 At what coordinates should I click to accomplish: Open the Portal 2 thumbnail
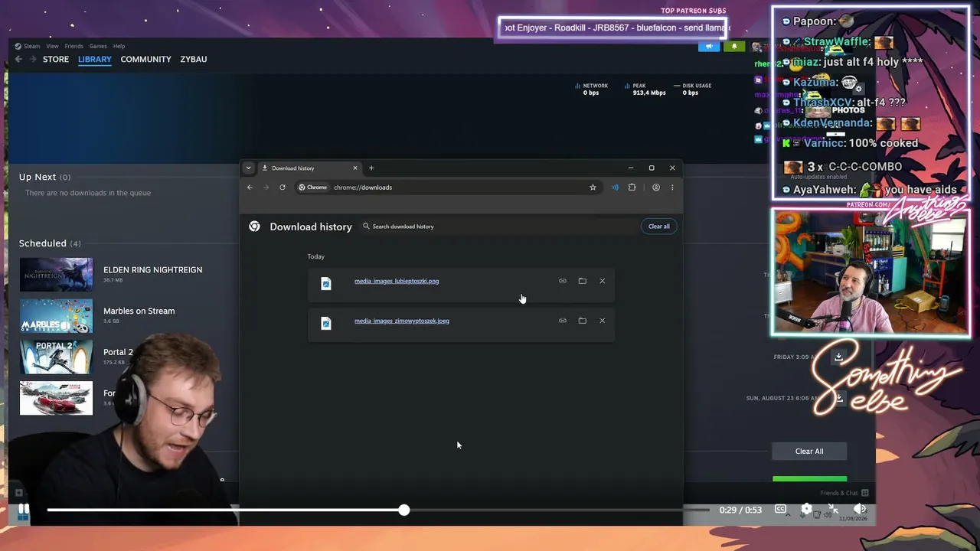(x=56, y=357)
